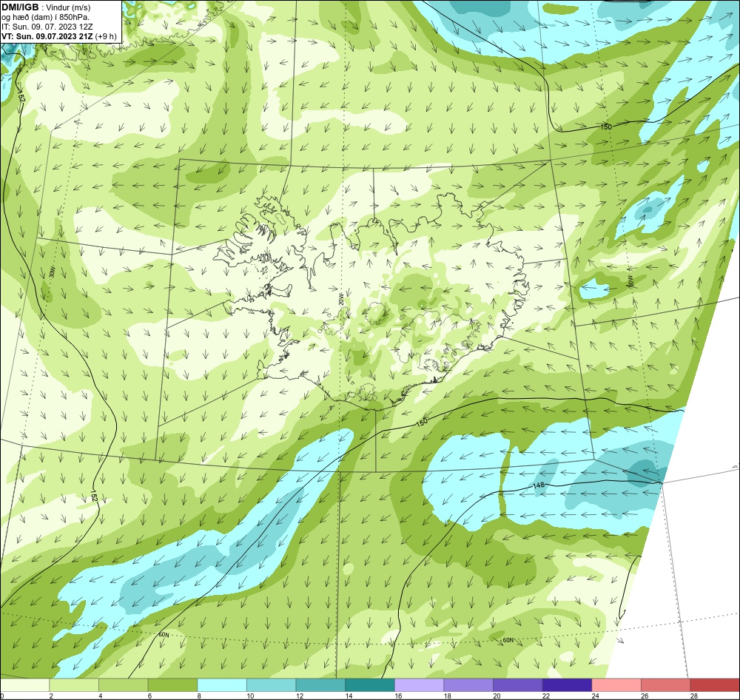The width and height of the screenshot is (740, 700).
Task: Click the turquoise 10–12 m/s legend swatch
Action: tap(271, 685)
